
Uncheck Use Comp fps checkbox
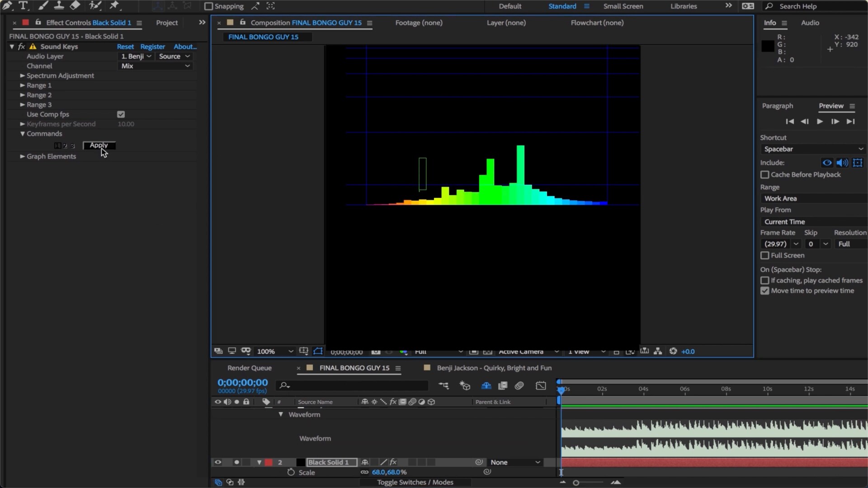tap(121, 114)
